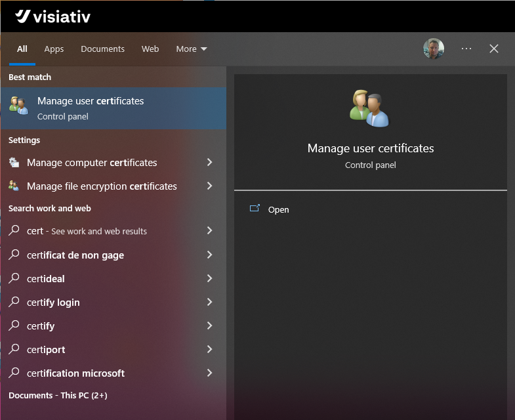This screenshot has height=420, width=515.
Task: Expand arrow for Manage computer certificates
Action: pyautogui.click(x=209, y=163)
